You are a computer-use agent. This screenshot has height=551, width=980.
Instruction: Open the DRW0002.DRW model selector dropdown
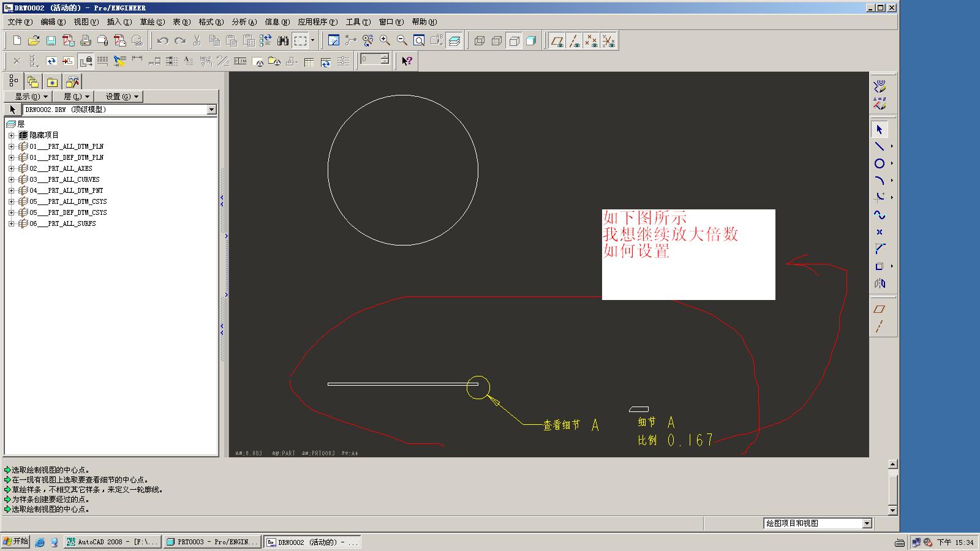pos(212,110)
